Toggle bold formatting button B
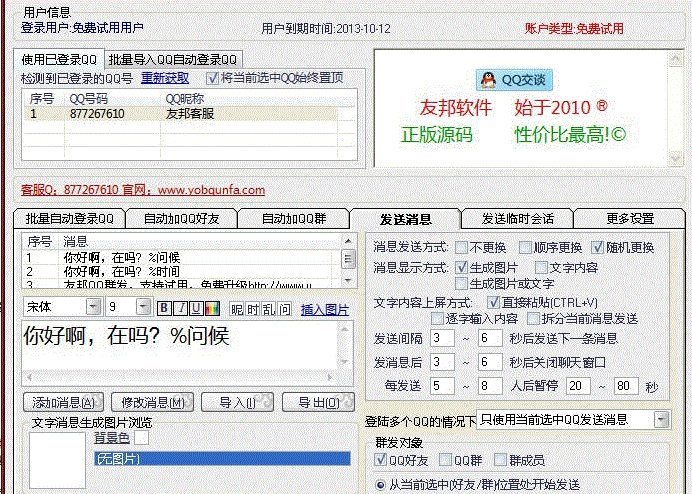This screenshot has height=494, width=692. tap(164, 308)
